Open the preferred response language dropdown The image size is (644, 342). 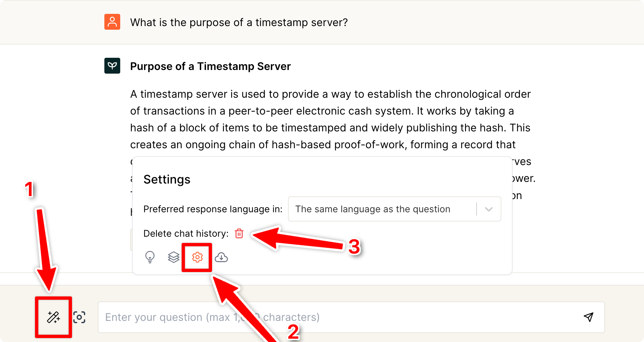pos(383,209)
